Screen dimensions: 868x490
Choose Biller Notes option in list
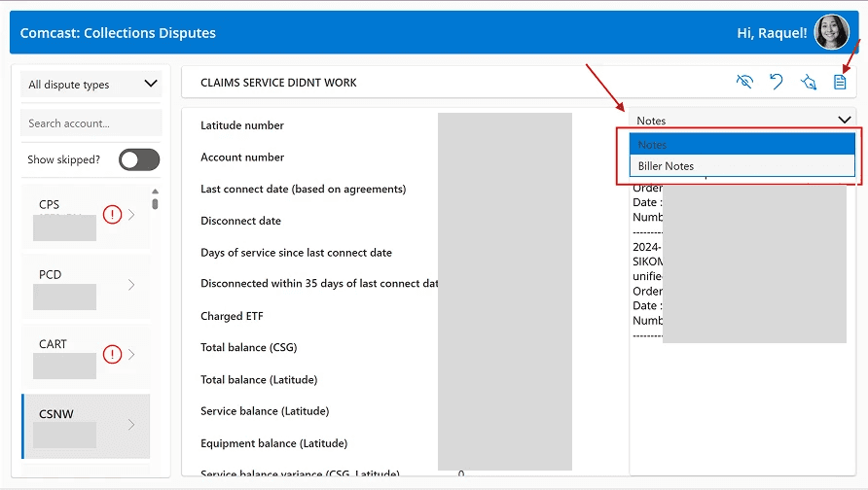(x=741, y=166)
